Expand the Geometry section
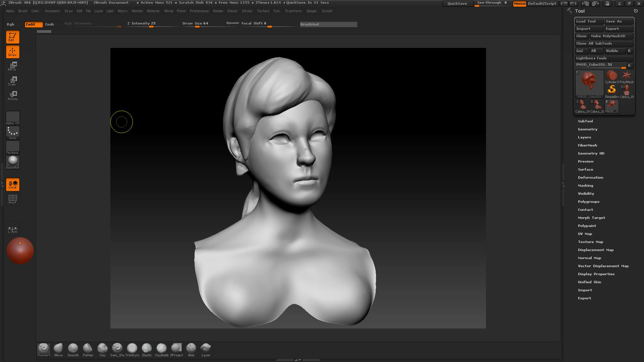Screen dimensions: 644x362 (x=587, y=129)
